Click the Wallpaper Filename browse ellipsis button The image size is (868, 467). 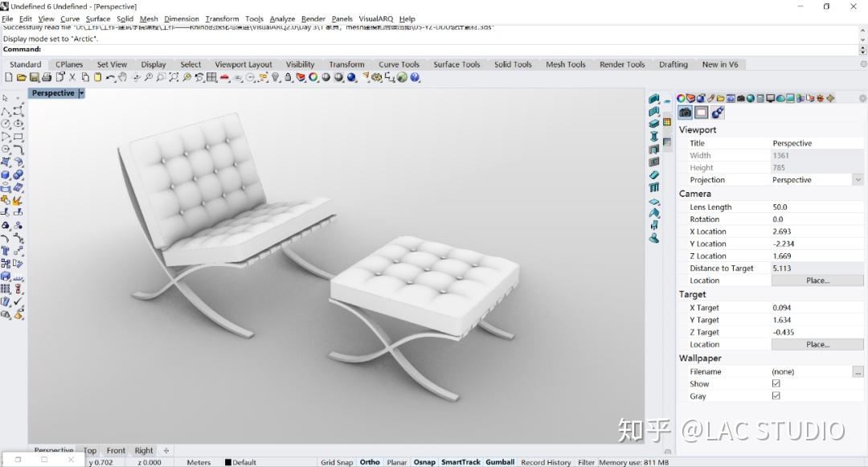pos(858,372)
